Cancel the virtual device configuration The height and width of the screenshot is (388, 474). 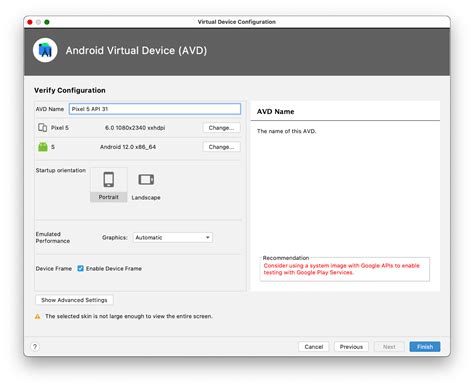(314, 347)
